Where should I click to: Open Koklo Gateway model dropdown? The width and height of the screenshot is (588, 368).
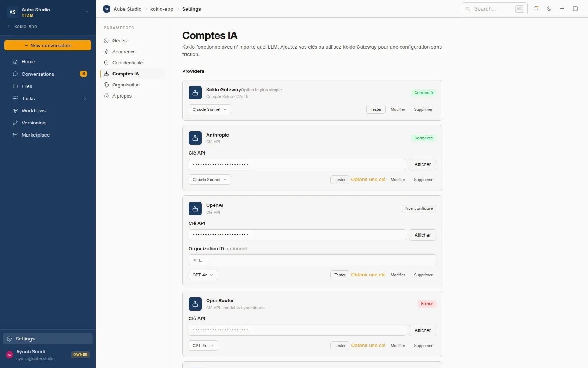pyautogui.click(x=210, y=109)
